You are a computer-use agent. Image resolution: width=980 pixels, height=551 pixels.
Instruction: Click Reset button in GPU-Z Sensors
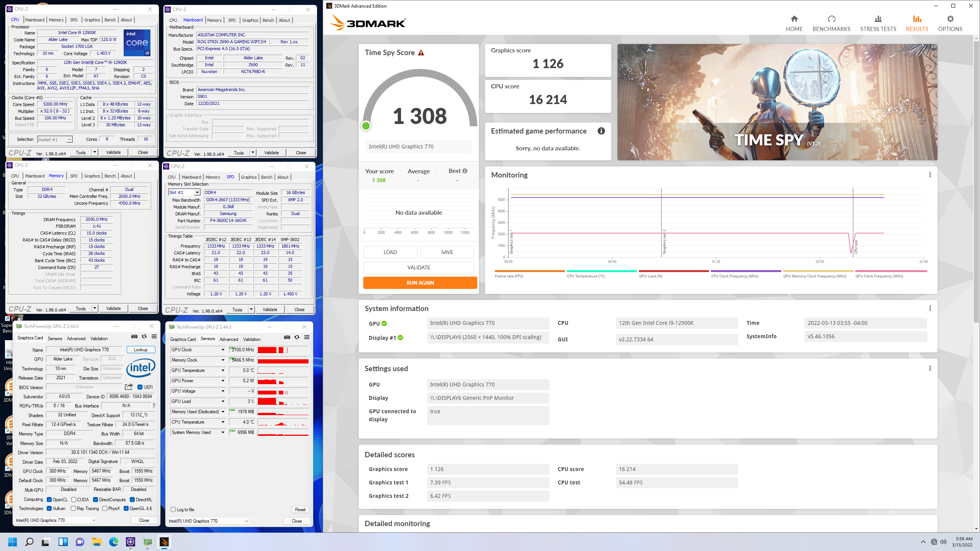click(x=301, y=510)
